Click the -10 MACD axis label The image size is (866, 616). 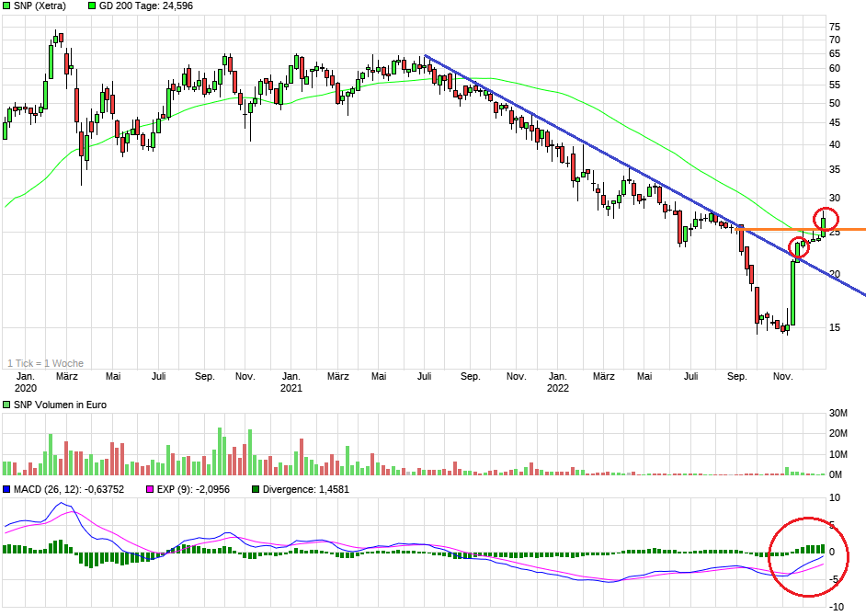point(835,607)
